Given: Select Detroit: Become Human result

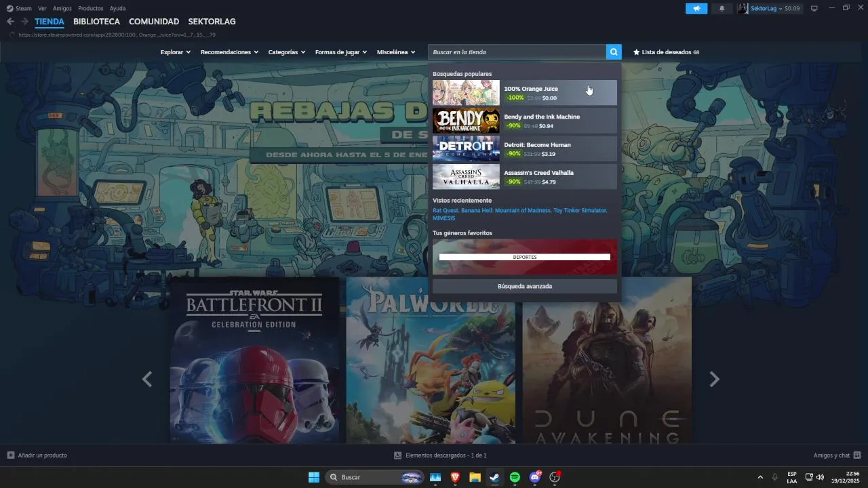Looking at the screenshot, I should click(x=525, y=148).
